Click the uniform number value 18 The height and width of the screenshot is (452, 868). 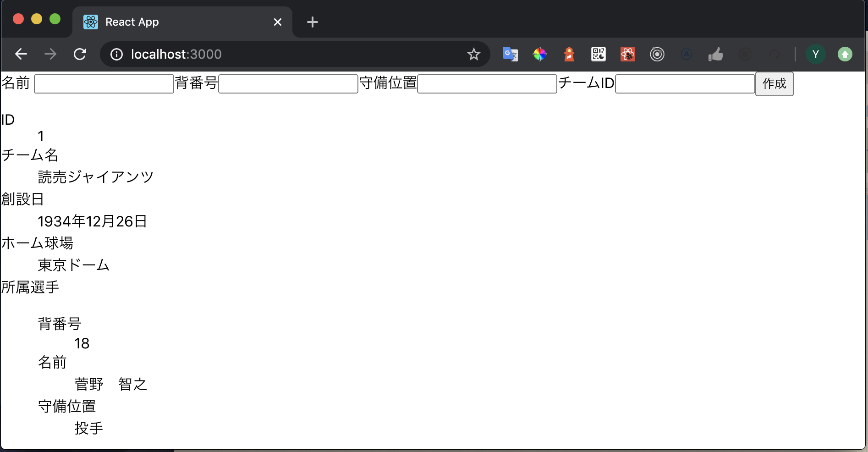[82, 343]
